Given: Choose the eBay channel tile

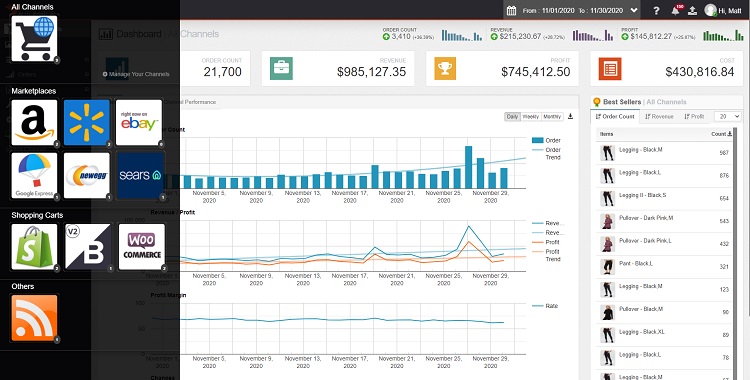Looking at the screenshot, I should coord(139,122).
